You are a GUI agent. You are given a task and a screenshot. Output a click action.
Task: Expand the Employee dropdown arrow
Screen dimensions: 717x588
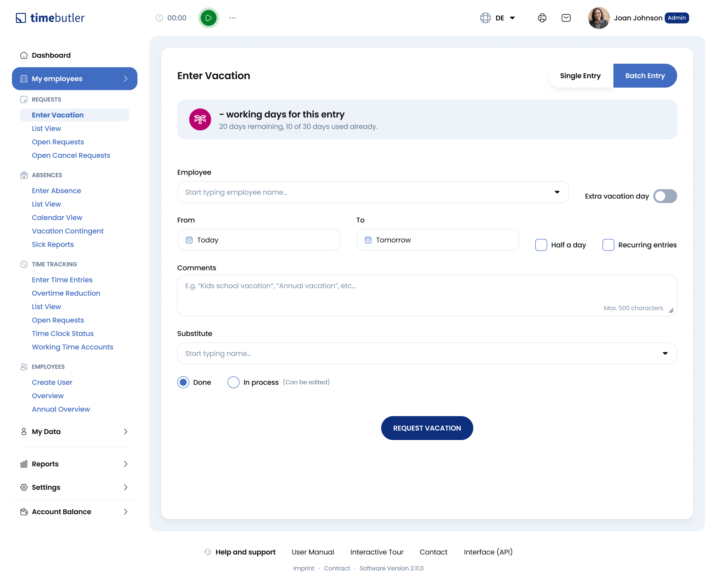[x=557, y=192]
